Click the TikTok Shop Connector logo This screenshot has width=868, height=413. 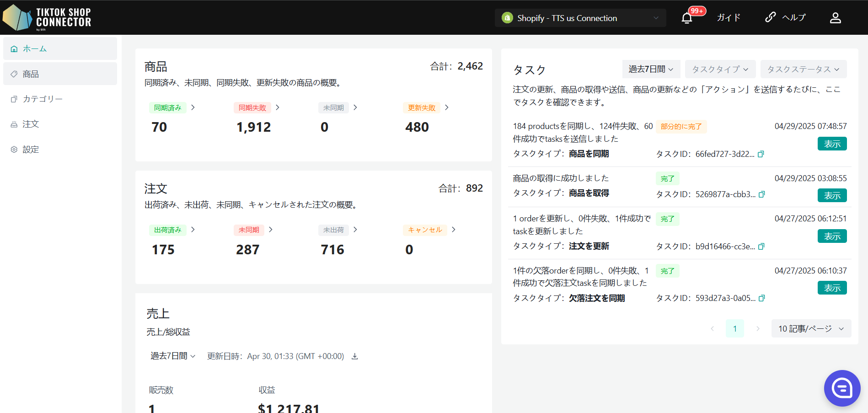(x=47, y=17)
